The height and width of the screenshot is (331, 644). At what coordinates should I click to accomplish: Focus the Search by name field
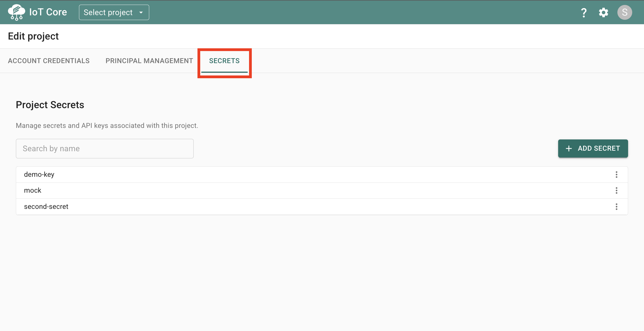tap(105, 148)
